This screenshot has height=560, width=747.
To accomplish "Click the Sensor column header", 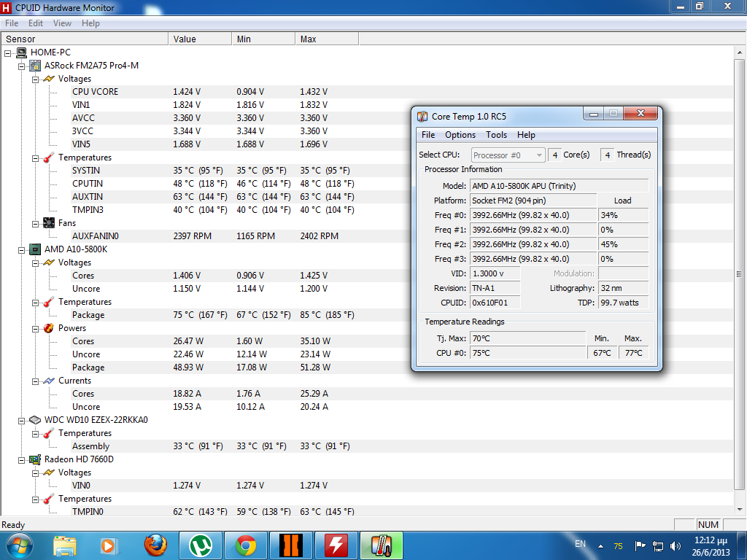I will click(x=85, y=39).
